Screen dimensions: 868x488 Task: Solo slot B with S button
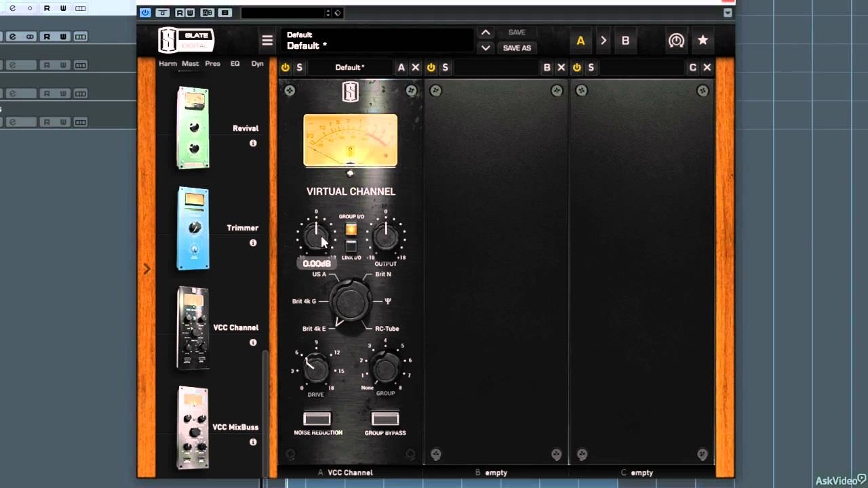446,67
